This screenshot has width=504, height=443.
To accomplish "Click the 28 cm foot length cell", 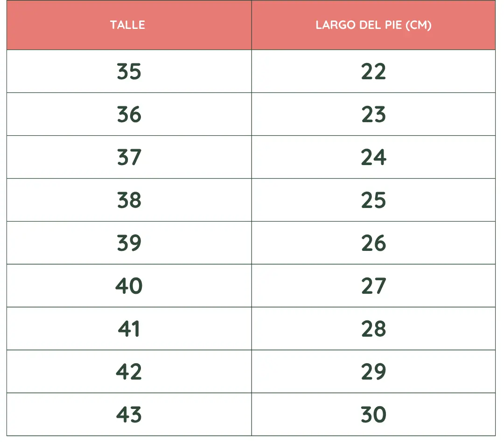I will [373, 329].
